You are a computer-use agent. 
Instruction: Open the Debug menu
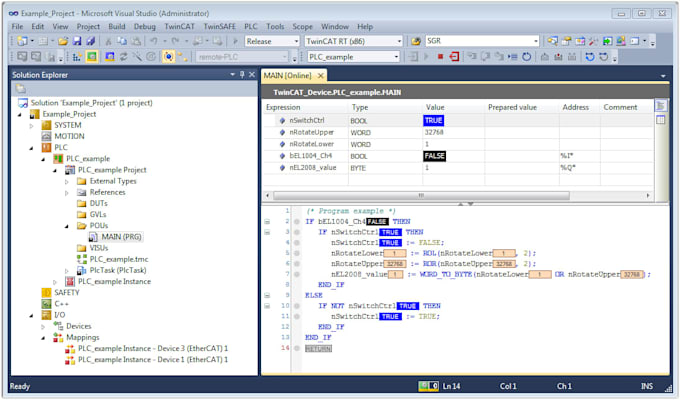point(144,26)
